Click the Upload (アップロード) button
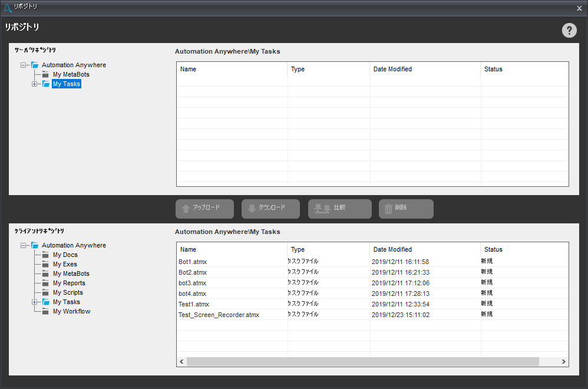This screenshot has width=588, height=389. tap(205, 209)
